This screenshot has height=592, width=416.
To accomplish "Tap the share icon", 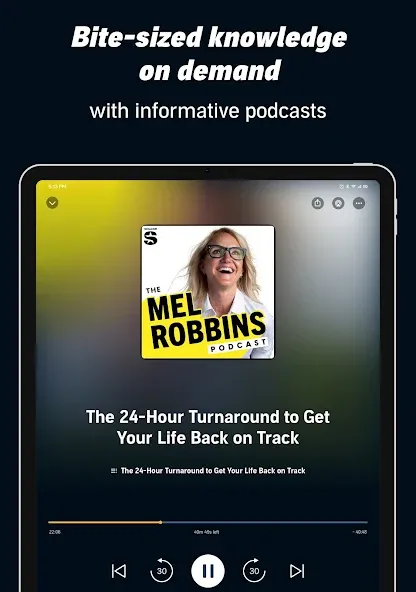I will tap(318, 203).
